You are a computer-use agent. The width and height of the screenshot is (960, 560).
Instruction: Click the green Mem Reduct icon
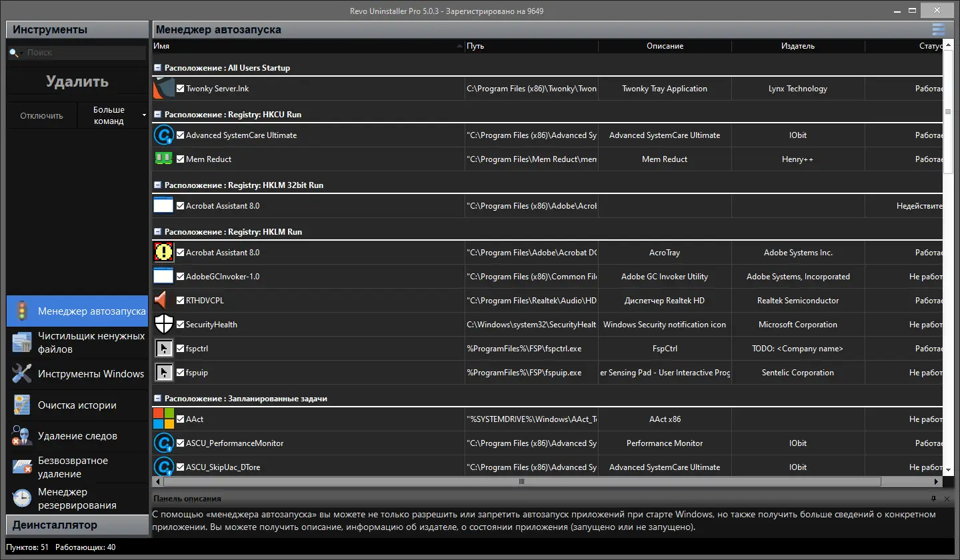pyautogui.click(x=163, y=159)
